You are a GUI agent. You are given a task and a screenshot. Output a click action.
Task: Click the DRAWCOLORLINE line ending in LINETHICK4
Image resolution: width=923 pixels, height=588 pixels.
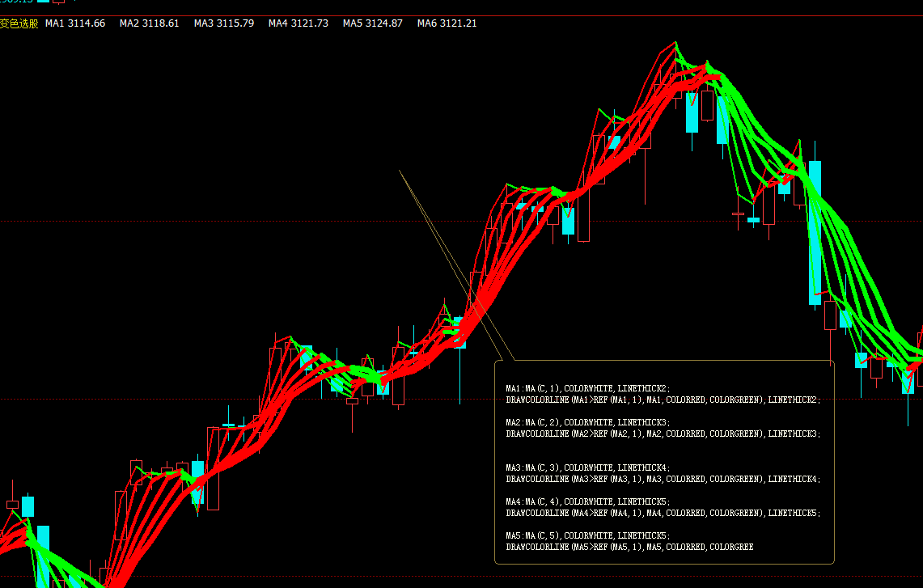coord(663,479)
